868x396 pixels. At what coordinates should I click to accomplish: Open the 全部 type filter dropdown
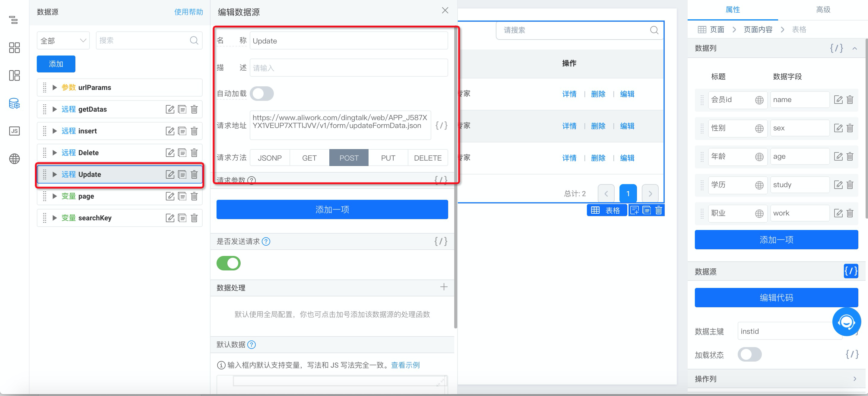(x=63, y=41)
